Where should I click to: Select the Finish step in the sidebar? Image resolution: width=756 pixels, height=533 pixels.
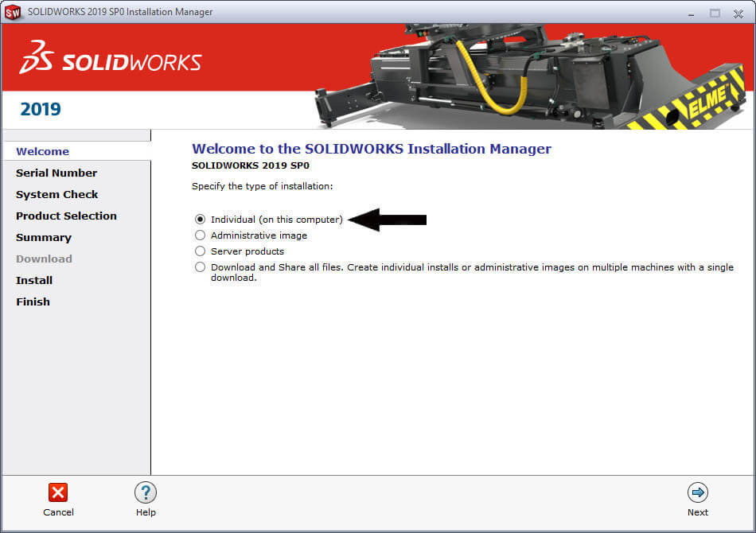coord(33,302)
